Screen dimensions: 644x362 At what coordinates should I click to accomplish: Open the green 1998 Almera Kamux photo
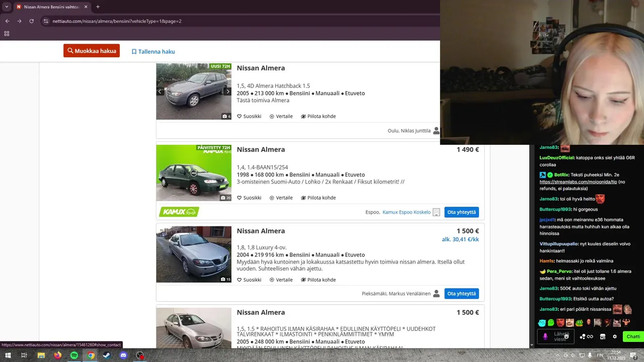[x=194, y=173]
